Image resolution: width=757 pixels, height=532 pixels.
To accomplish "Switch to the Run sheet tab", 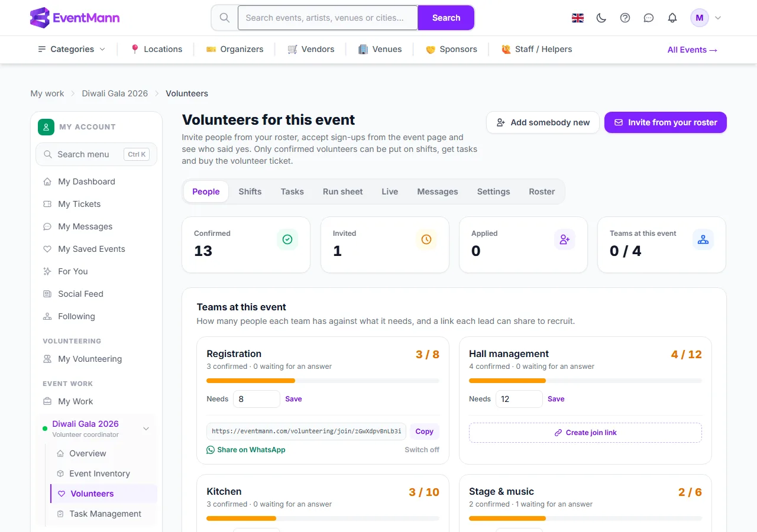I will click(343, 192).
